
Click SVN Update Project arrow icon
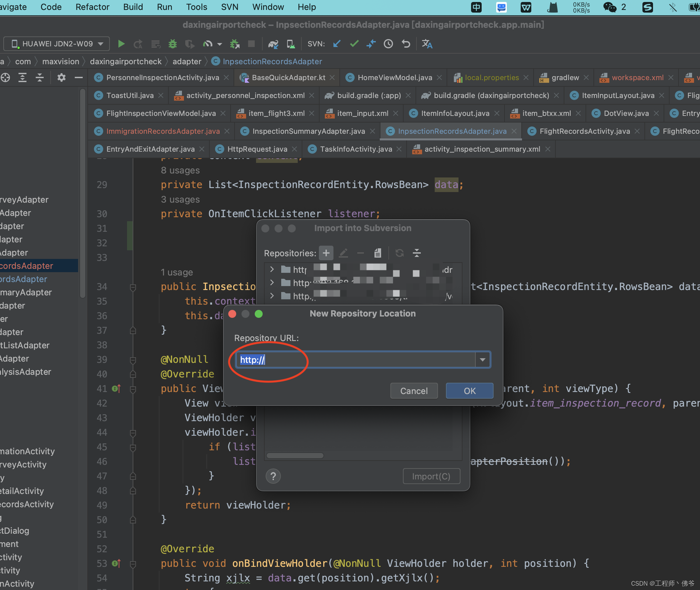click(337, 44)
